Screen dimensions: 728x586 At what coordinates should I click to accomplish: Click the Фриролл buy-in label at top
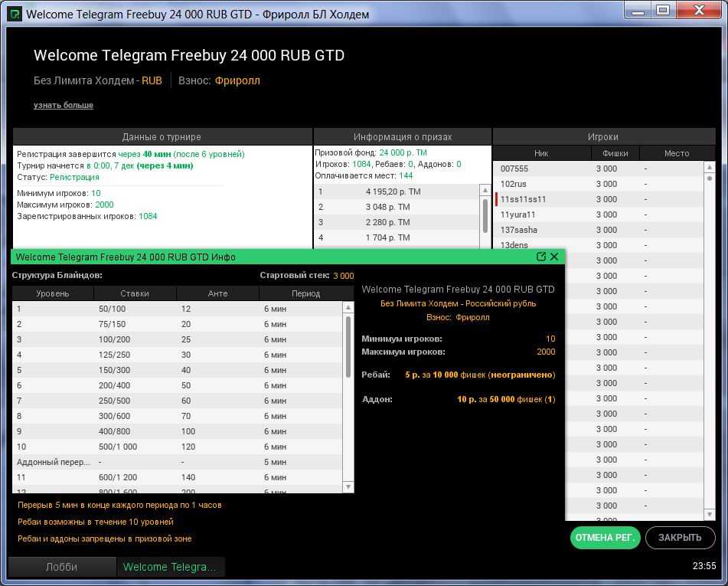(x=237, y=81)
